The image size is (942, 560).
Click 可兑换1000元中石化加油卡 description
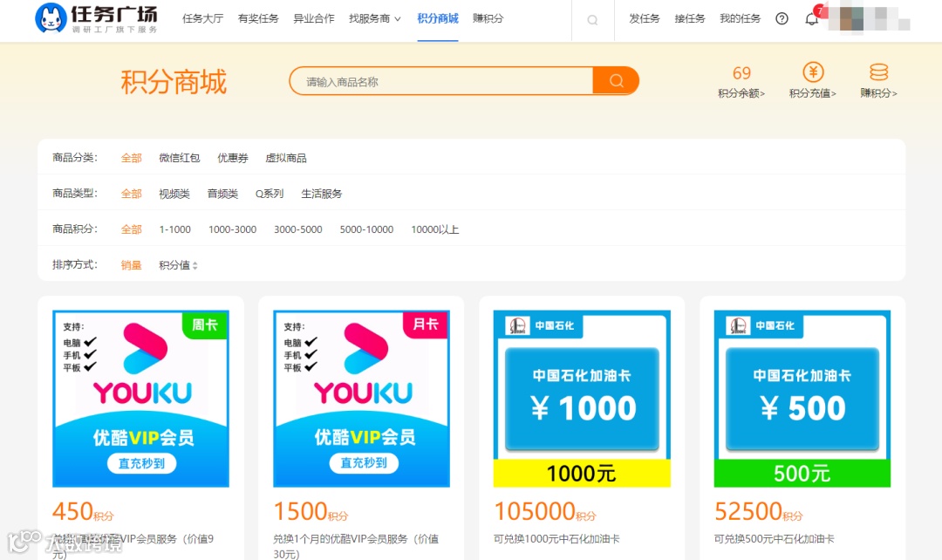pyautogui.click(x=556, y=539)
